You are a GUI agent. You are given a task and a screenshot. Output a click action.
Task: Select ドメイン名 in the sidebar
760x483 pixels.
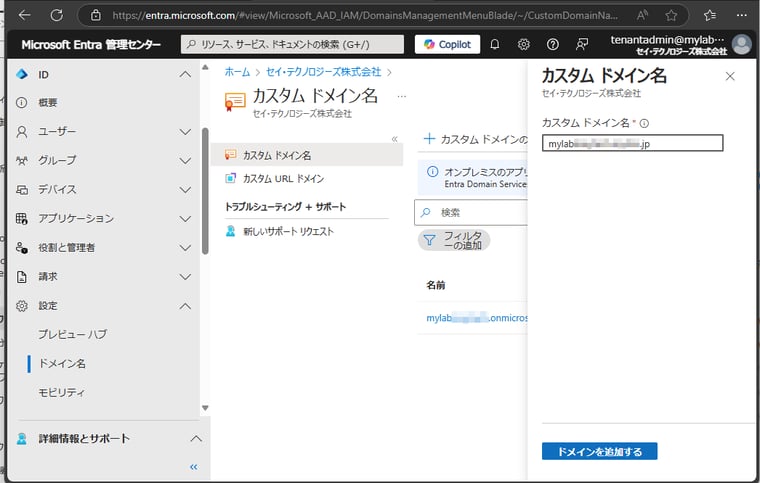click(62, 363)
